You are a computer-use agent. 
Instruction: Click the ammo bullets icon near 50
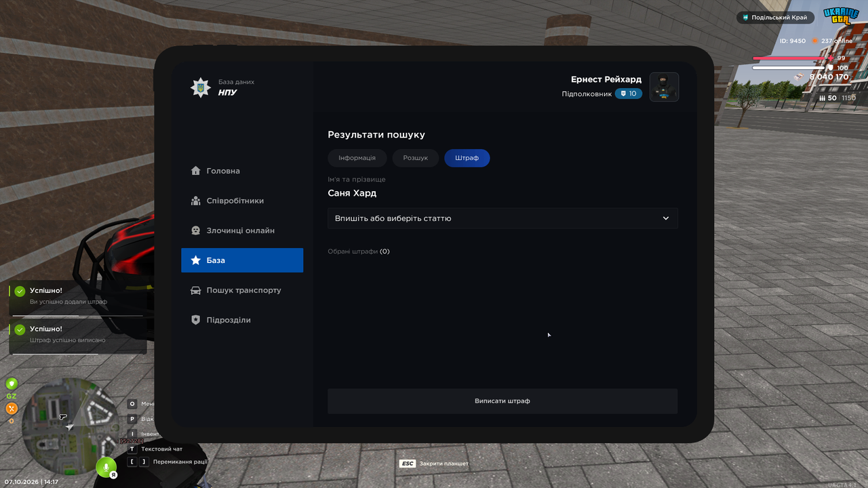pos(823,98)
